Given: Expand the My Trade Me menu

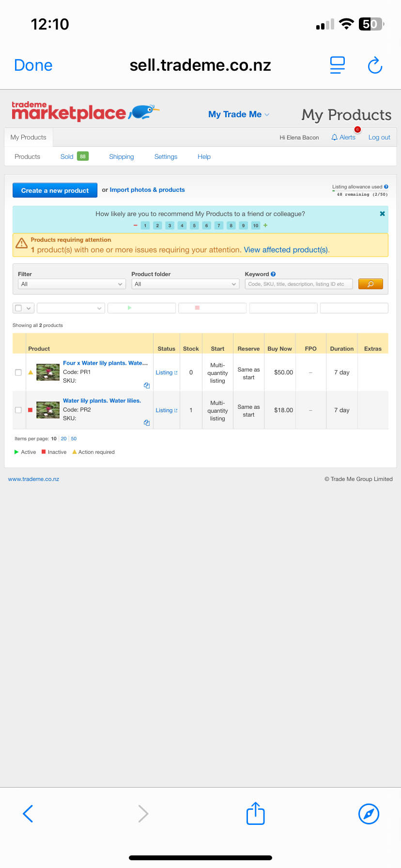Looking at the screenshot, I should coord(239,114).
